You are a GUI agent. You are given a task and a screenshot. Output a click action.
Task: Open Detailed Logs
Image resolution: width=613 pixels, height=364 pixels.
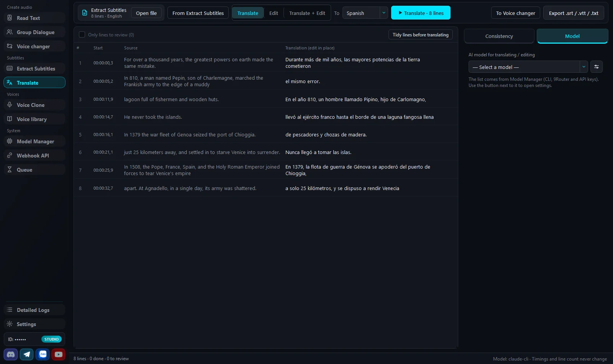(34, 310)
